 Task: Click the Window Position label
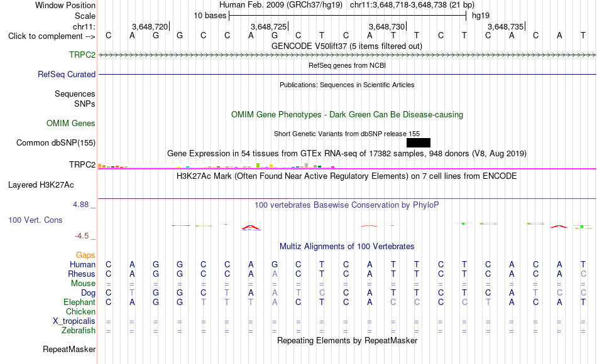[x=65, y=5]
